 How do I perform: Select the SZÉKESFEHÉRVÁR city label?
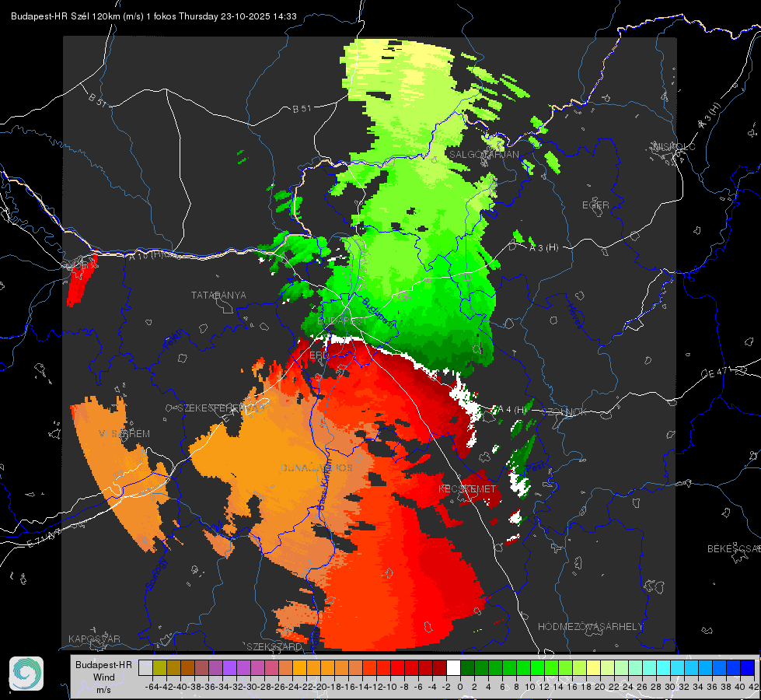click(223, 408)
